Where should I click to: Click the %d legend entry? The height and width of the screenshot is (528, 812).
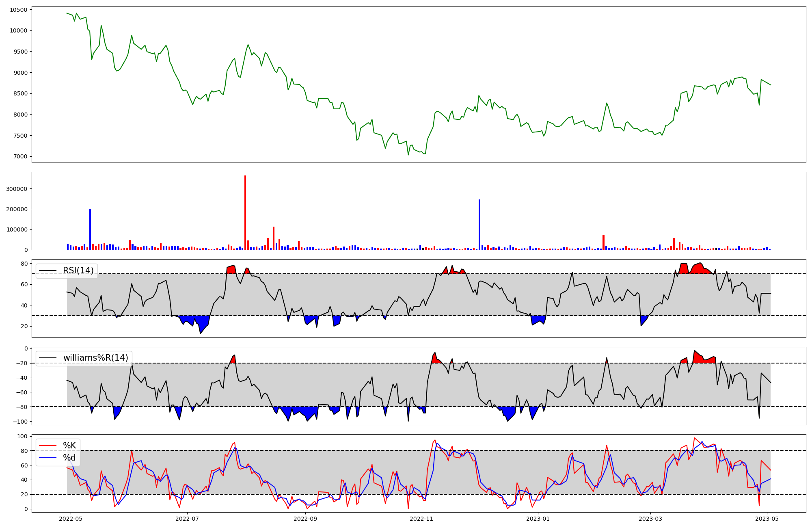tap(69, 458)
